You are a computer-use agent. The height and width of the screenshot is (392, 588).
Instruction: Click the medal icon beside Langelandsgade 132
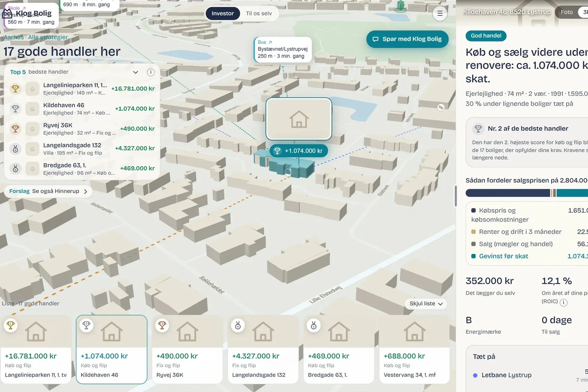coord(15,149)
